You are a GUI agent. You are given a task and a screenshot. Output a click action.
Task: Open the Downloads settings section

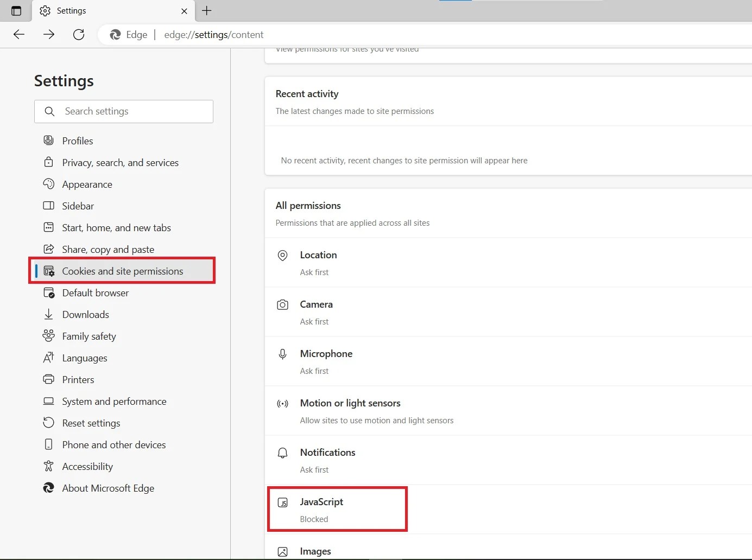click(x=85, y=314)
